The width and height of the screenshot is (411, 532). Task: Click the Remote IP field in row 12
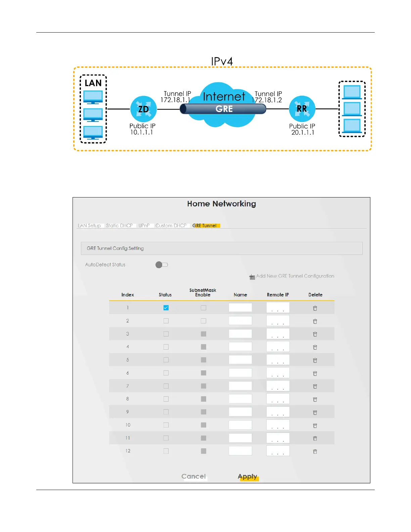(278, 451)
